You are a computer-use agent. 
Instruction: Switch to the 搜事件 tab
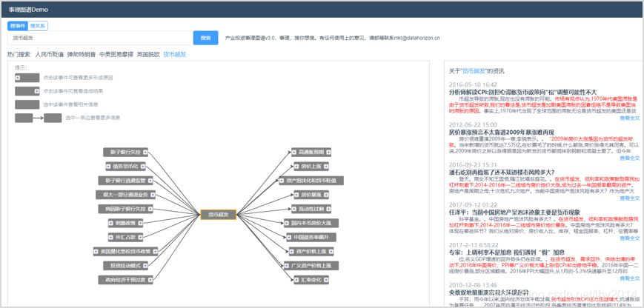click(x=18, y=26)
